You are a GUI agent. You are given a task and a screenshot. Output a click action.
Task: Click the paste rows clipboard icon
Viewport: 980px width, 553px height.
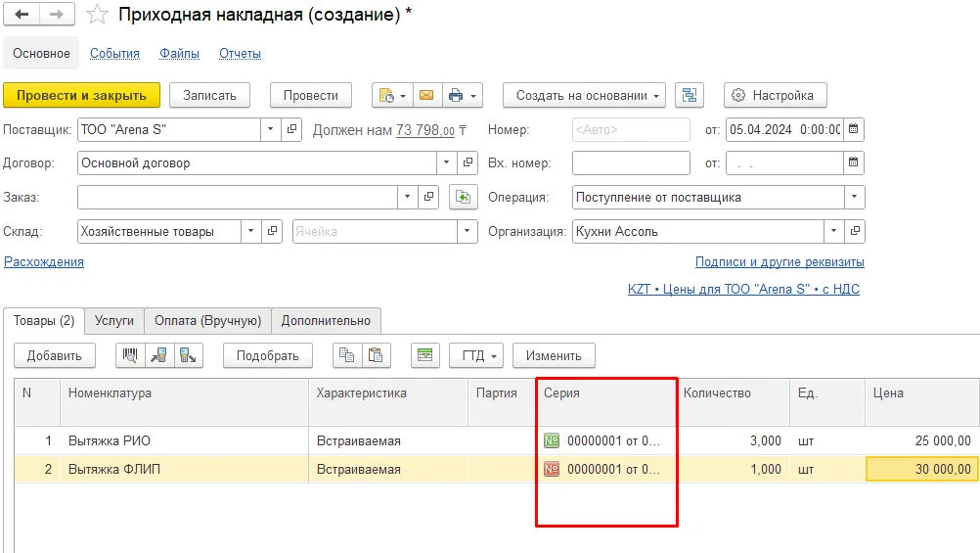(x=376, y=355)
